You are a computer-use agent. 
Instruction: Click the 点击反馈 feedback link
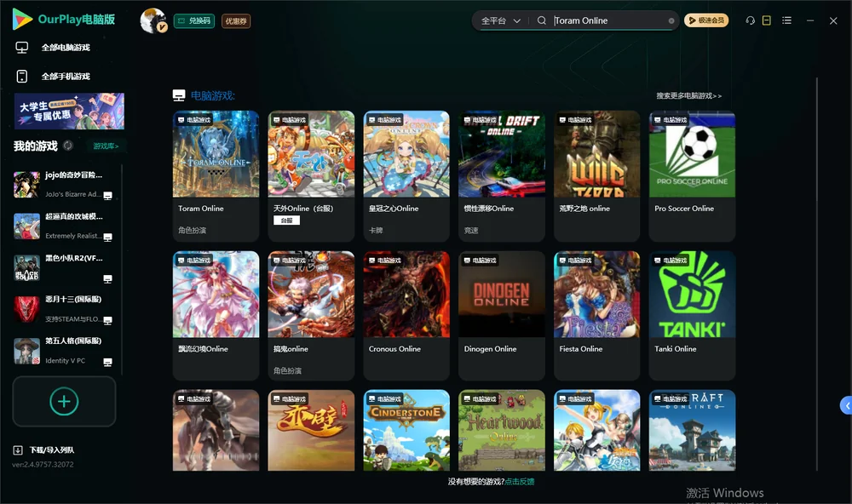coord(520,482)
